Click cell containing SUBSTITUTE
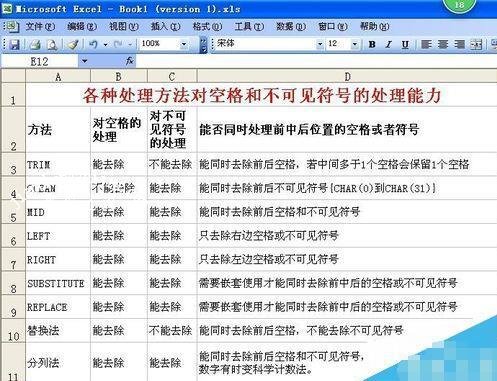Viewport: 497px width, 381px height. 58,283
